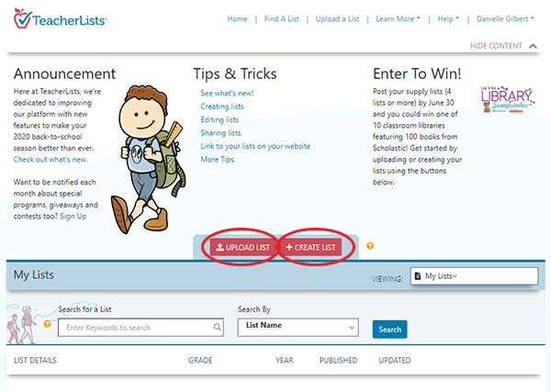Click the orange help icon beside search field
Image resolution: width=551 pixels, height=392 pixels.
point(47,324)
